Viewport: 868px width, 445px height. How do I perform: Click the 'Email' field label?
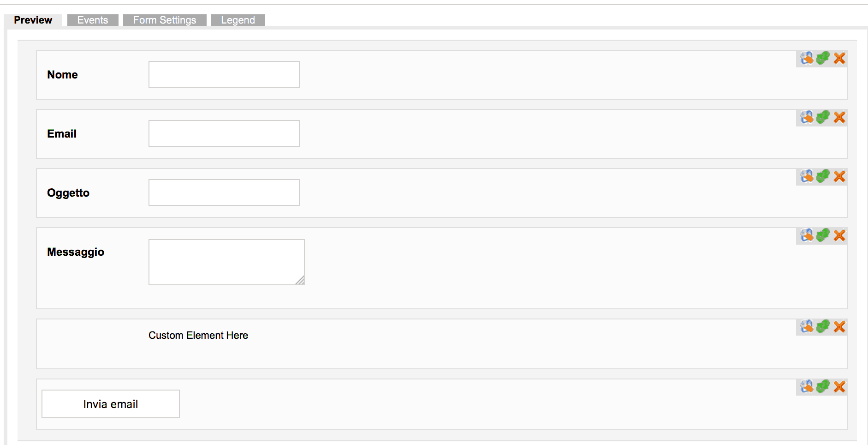(x=62, y=134)
